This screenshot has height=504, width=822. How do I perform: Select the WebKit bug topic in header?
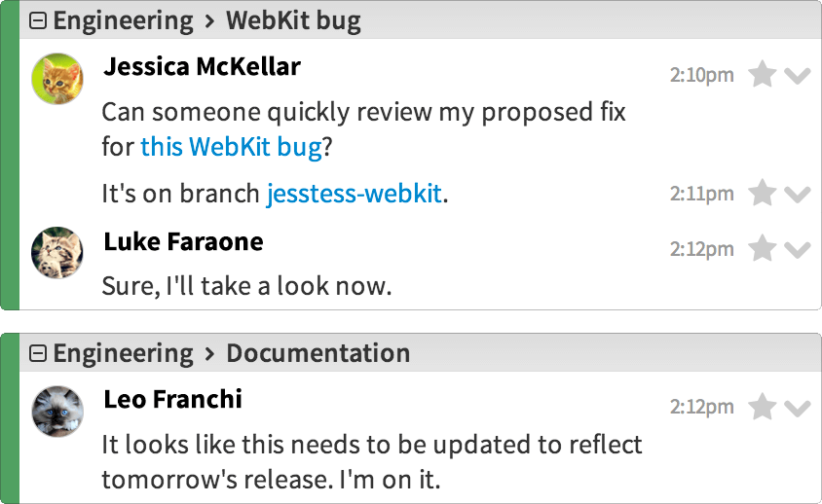[x=293, y=21]
